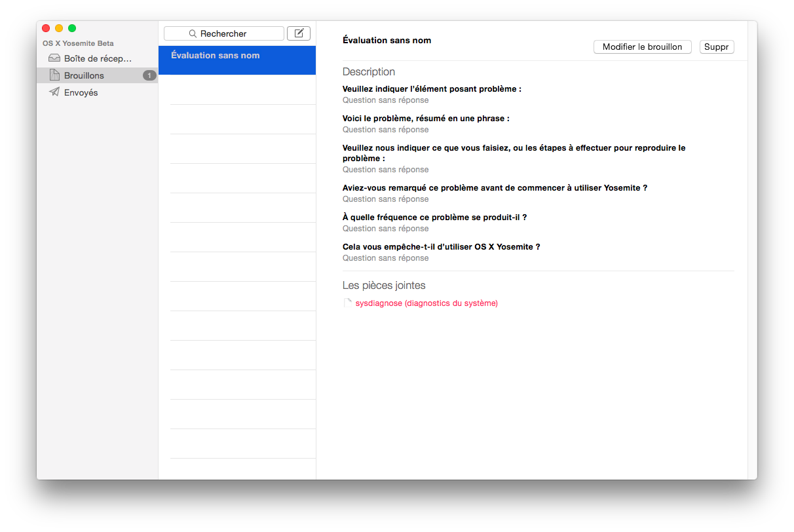Click unanswered text under élément posant problème

click(x=385, y=100)
